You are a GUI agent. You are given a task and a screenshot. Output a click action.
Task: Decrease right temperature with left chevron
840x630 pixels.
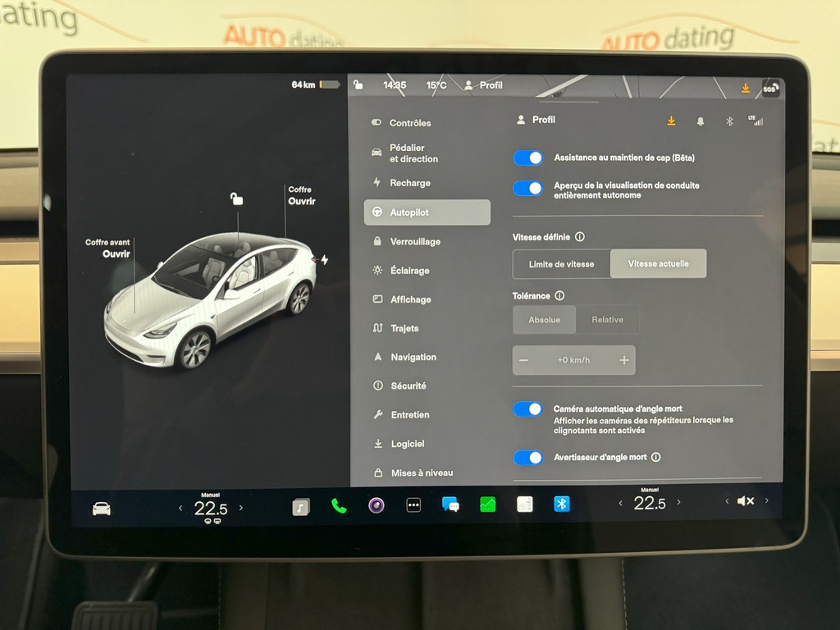620,503
